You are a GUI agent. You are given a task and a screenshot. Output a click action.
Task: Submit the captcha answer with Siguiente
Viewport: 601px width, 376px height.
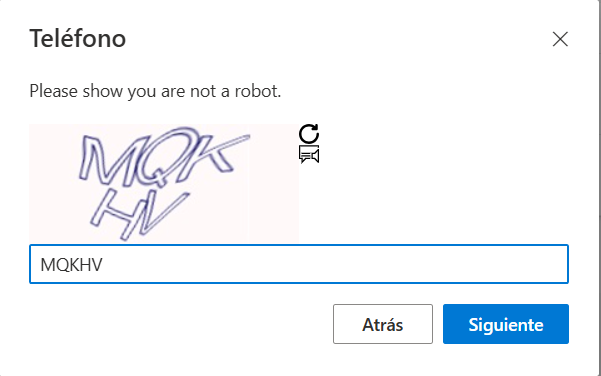[506, 324]
